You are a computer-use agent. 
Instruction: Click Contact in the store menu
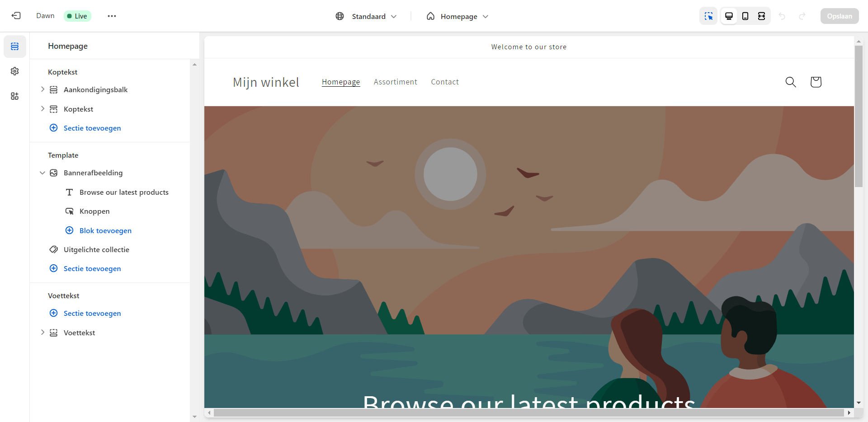pos(445,82)
